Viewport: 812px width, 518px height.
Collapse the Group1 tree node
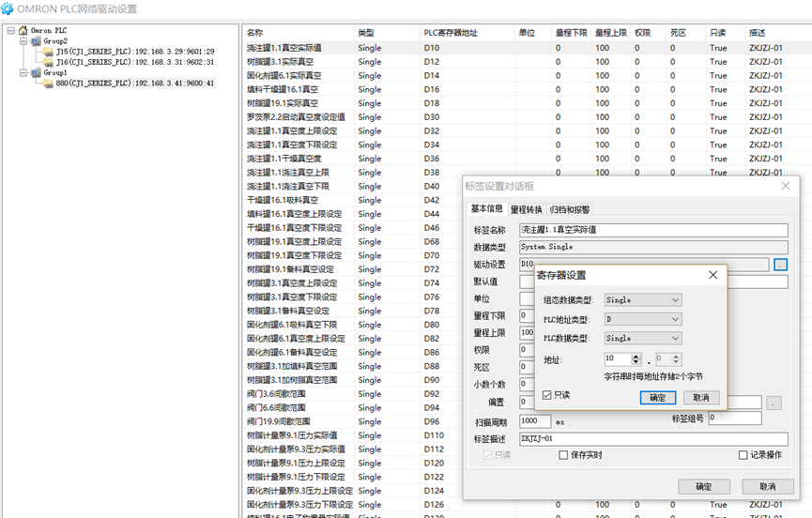click(x=23, y=72)
